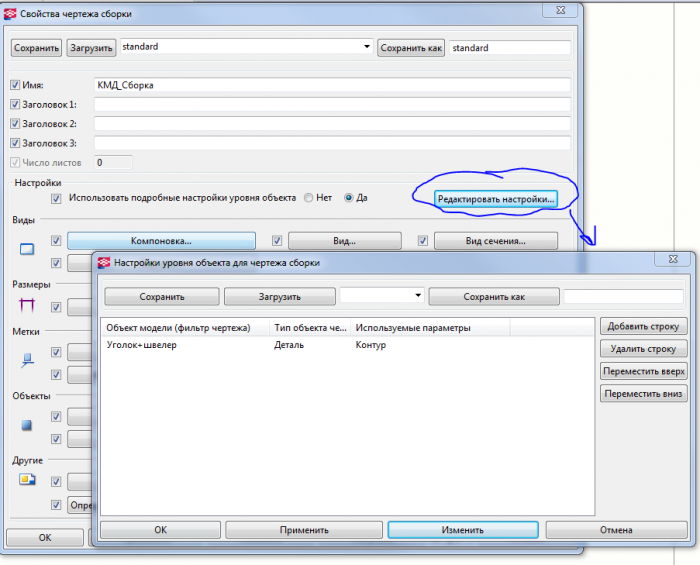Open Редактировать настройки button

click(496, 199)
